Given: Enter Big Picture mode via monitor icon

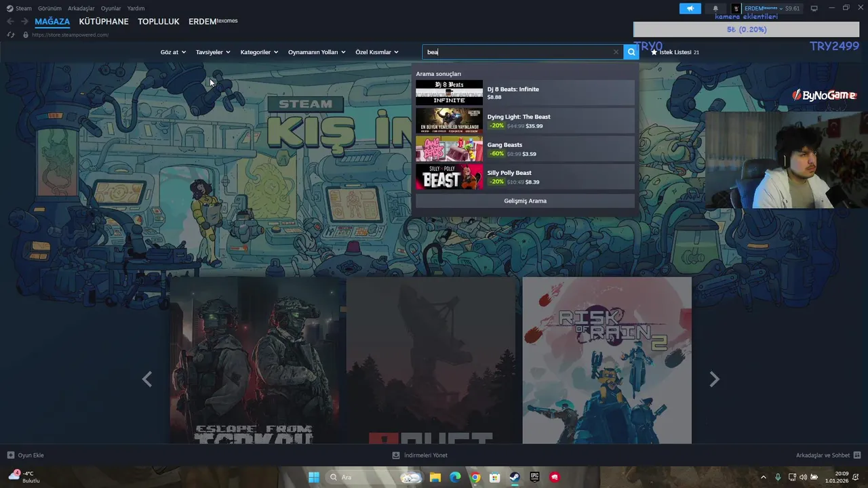Looking at the screenshot, I should (x=814, y=8).
